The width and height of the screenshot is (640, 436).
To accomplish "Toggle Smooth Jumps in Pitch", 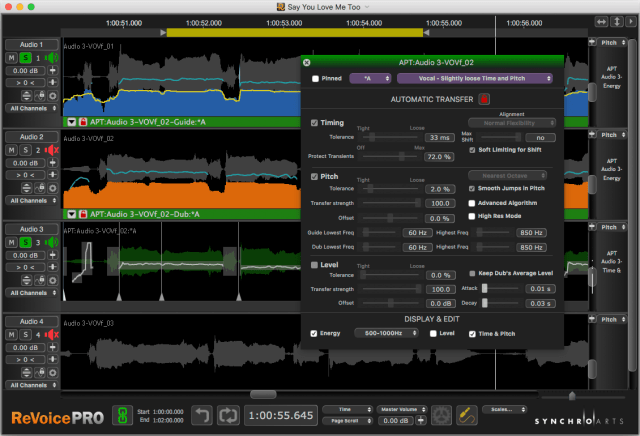I will (x=472, y=188).
